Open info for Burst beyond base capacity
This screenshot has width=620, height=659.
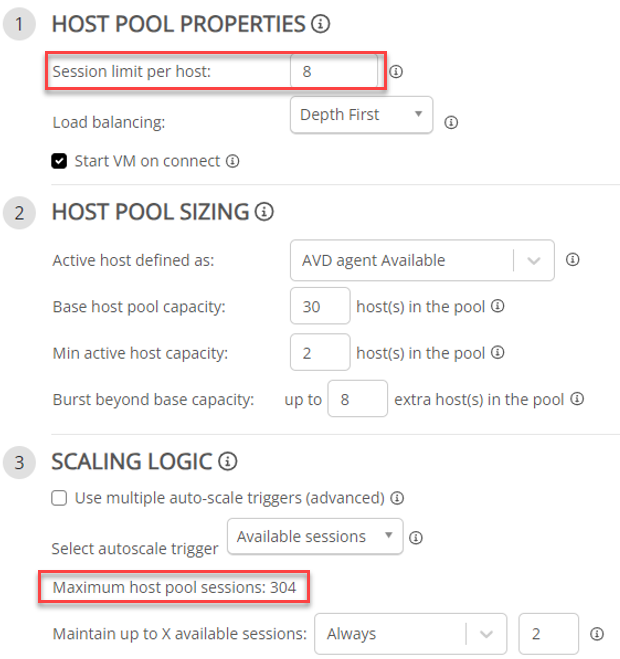(577, 399)
